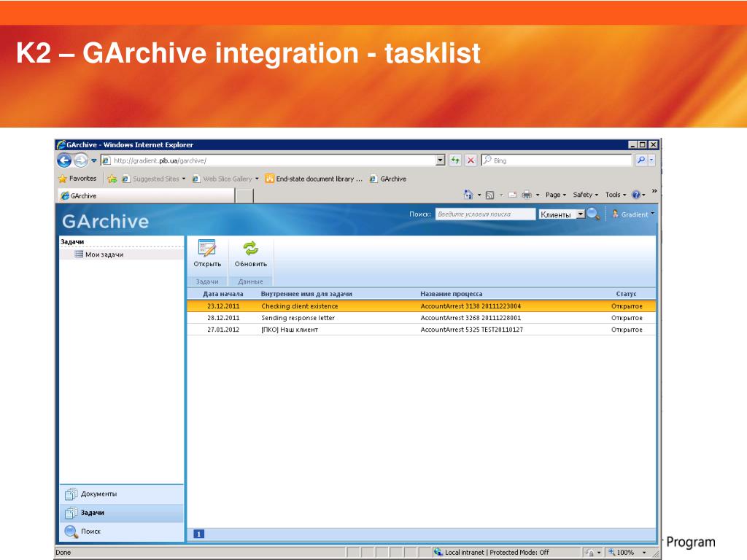Open the Suggested Sites favorites link
Image resolution: width=747 pixels, height=560 pixels.
pyautogui.click(x=153, y=179)
